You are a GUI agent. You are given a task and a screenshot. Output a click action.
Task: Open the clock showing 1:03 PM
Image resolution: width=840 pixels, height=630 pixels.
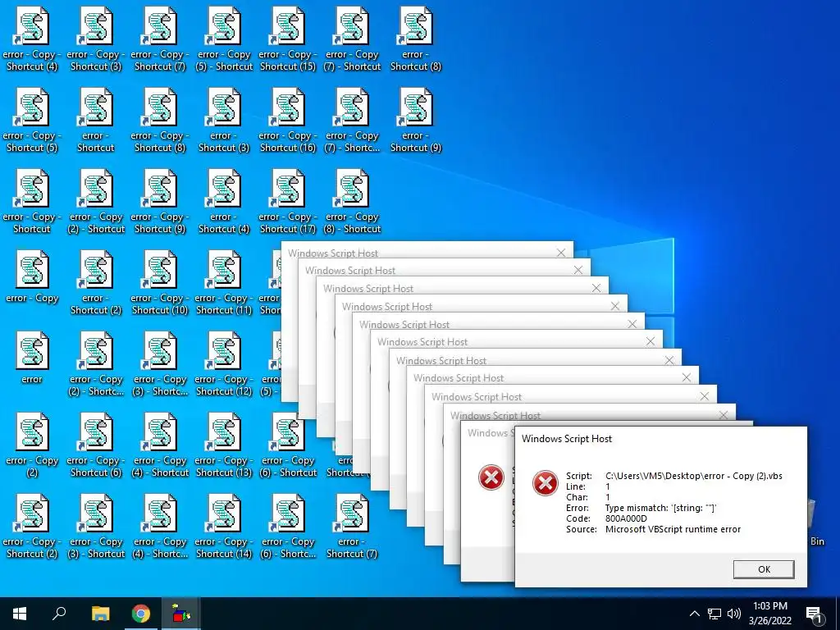pyautogui.click(x=769, y=614)
